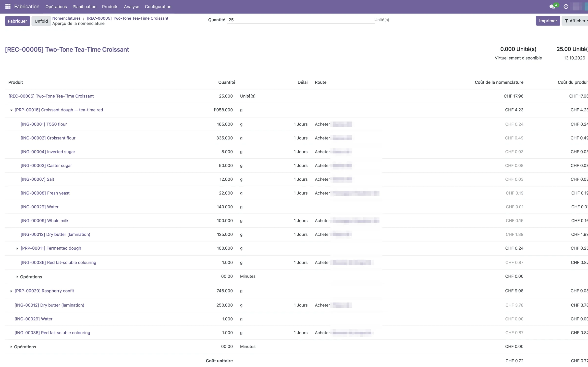The image size is (588, 367).
Task: Click the Unfold button
Action: (41, 21)
